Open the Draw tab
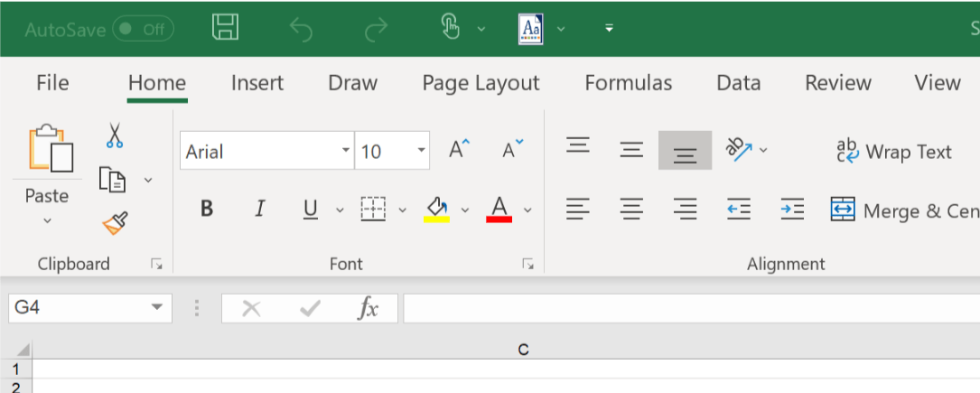The width and height of the screenshot is (980, 393). tap(353, 83)
